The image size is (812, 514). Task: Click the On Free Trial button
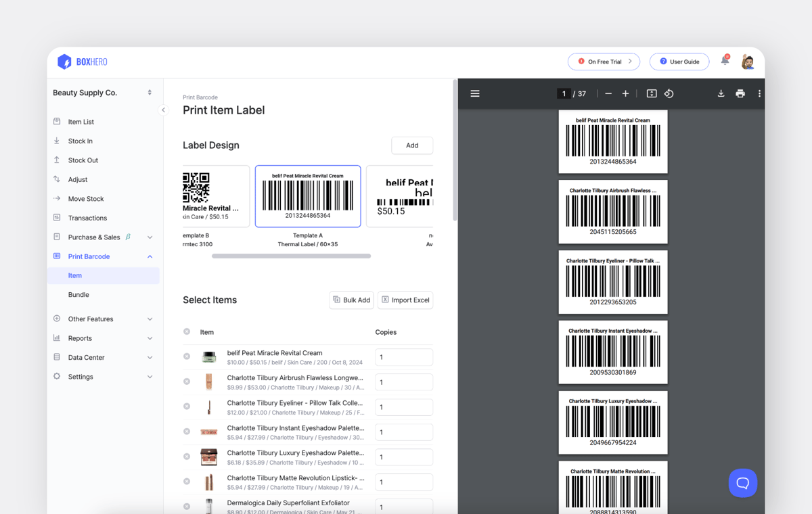604,62
